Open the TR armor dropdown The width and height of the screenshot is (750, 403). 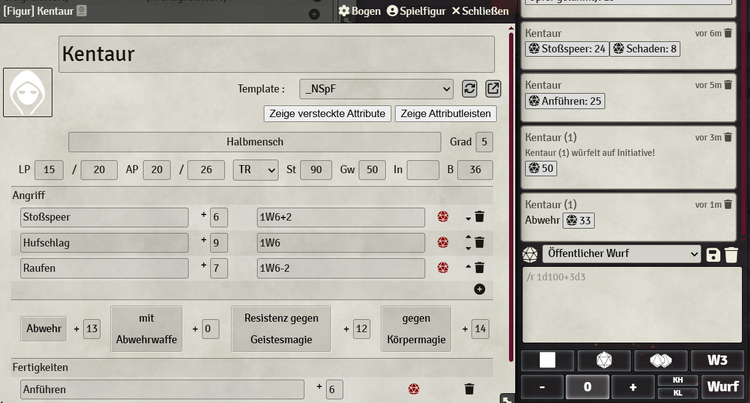[254, 170]
